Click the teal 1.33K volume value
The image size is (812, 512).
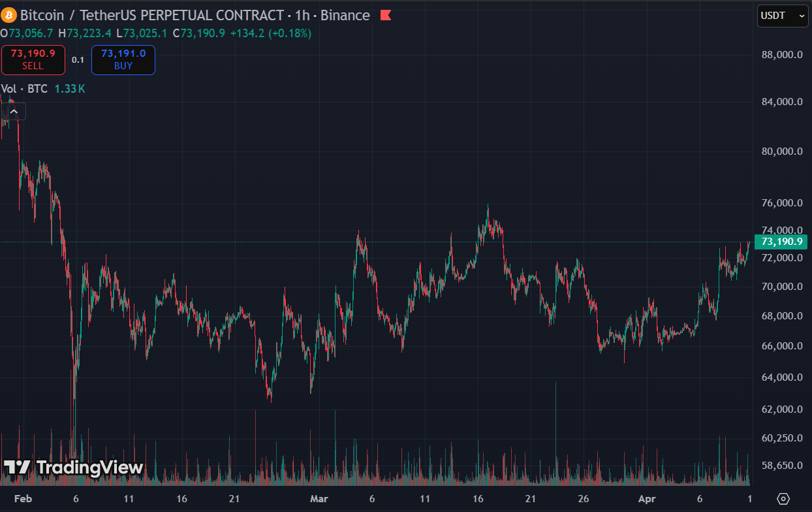point(69,89)
